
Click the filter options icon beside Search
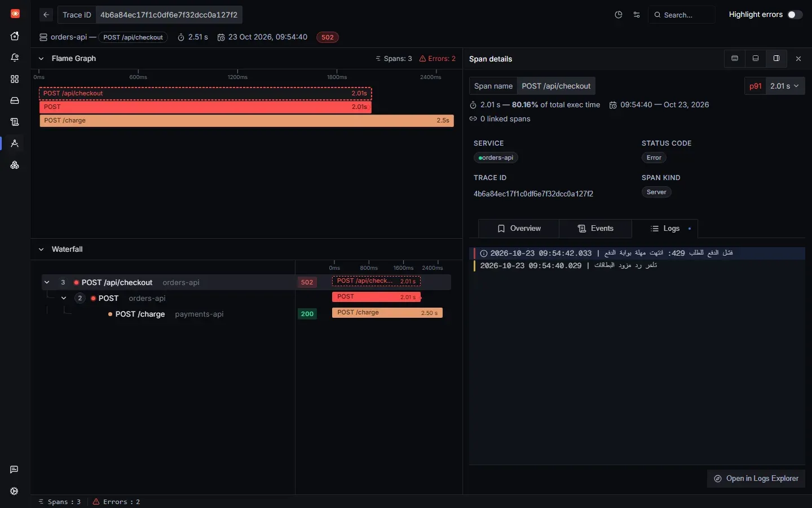pos(637,15)
